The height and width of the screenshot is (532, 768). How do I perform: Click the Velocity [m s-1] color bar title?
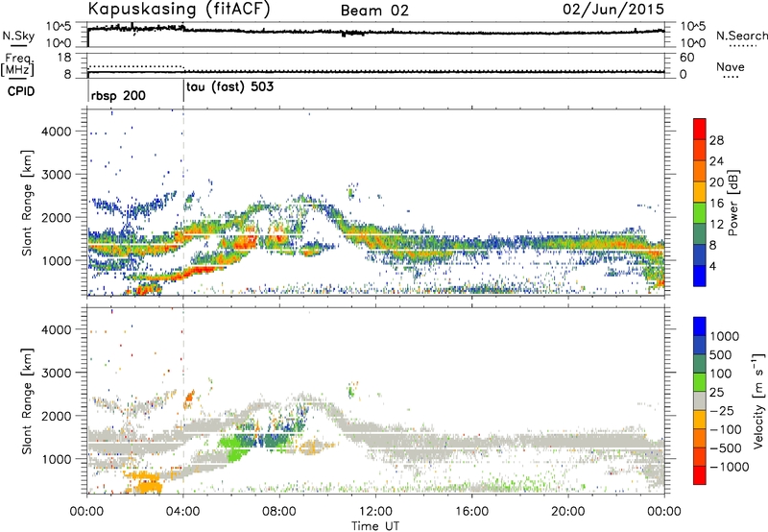[758, 400]
